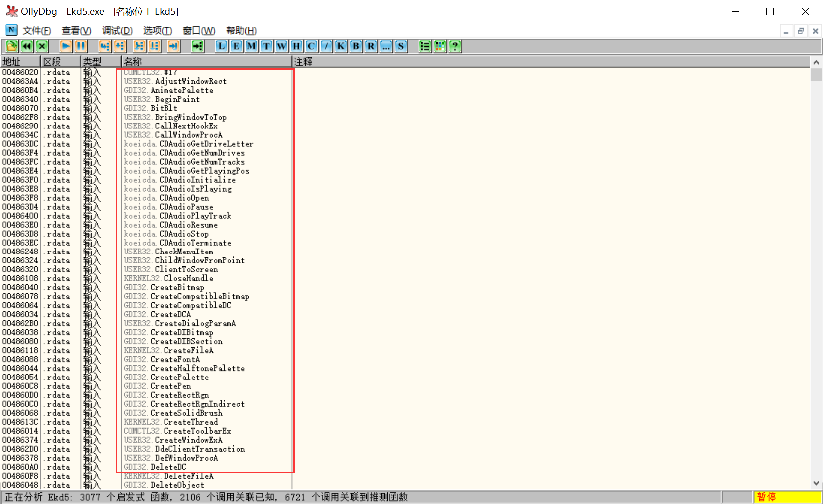Minimize the inner MDI child window
Image resolution: width=823 pixels, height=504 pixels.
tap(786, 31)
